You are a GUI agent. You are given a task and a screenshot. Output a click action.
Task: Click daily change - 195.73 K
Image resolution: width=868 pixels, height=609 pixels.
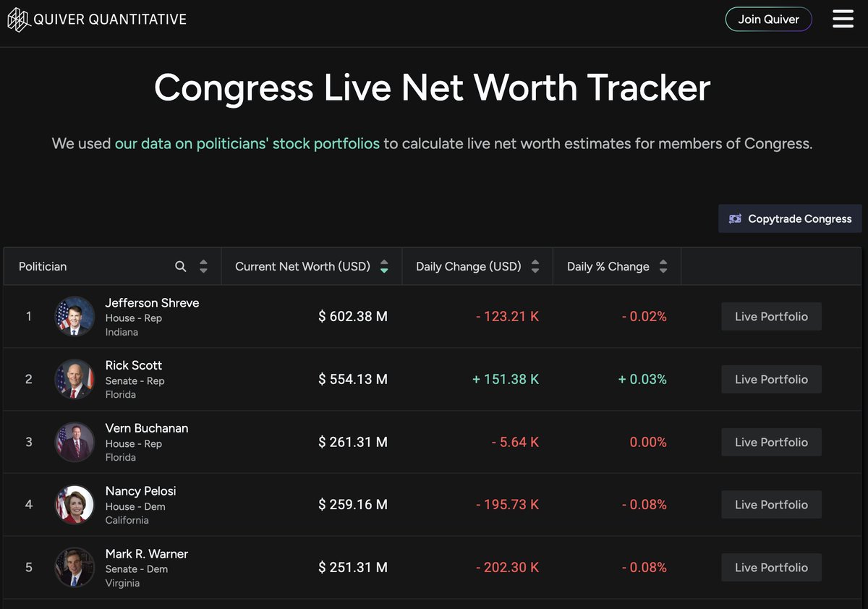[x=507, y=505]
